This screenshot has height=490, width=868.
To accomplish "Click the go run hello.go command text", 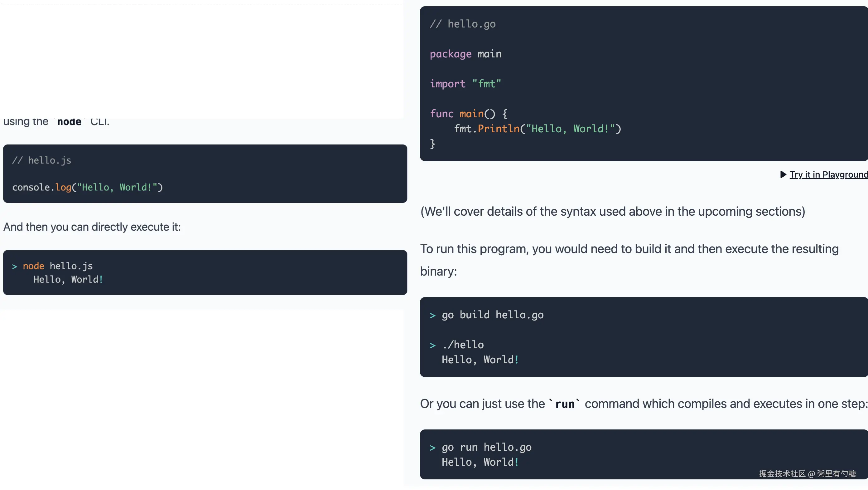I will 487,448.
